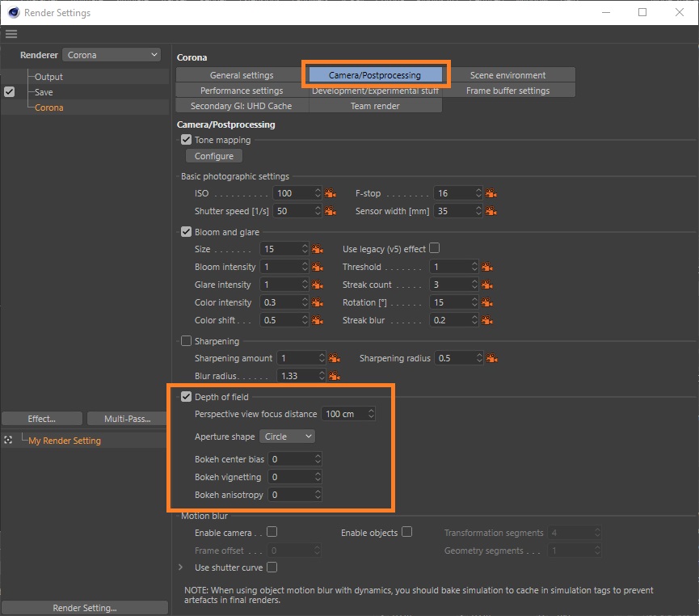699x616 pixels.
Task: Click camera icon next to Threshold
Action: point(486,267)
